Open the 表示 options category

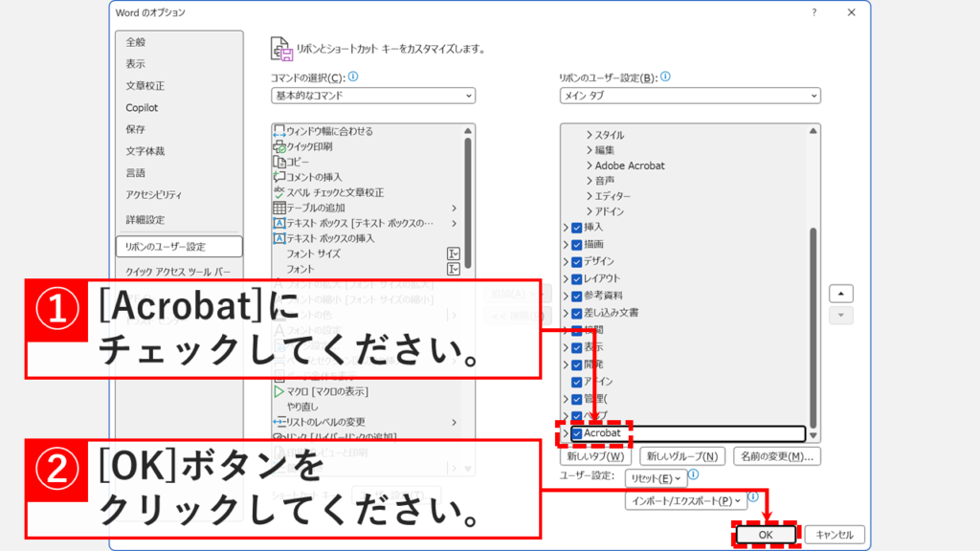pyautogui.click(x=136, y=64)
